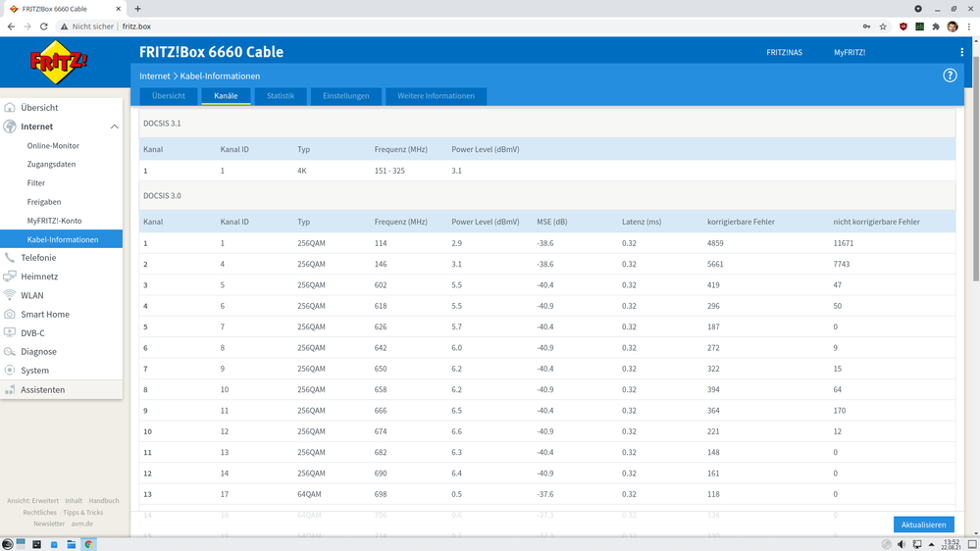Open the FRITZ!Box three-dot menu

(961, 52)
